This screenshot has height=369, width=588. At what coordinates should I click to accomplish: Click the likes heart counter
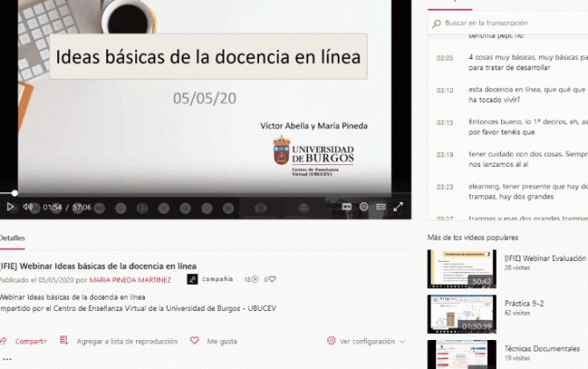[270, 279]
